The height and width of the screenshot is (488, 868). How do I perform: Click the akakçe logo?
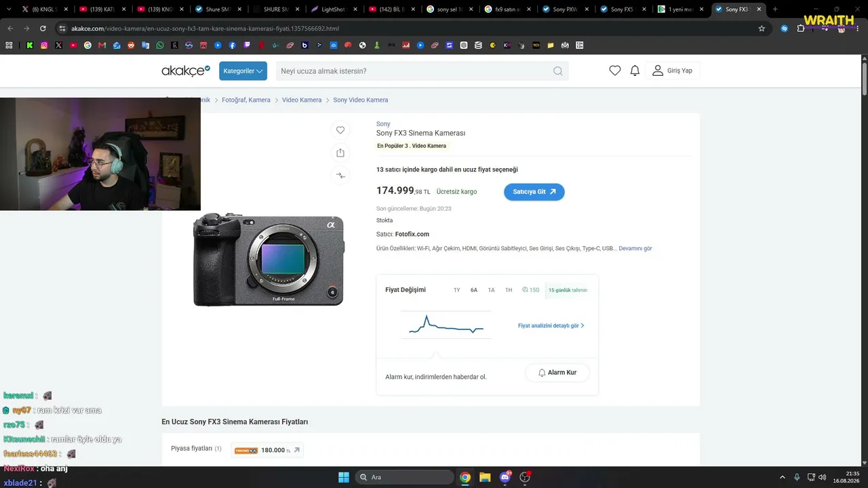186,70
